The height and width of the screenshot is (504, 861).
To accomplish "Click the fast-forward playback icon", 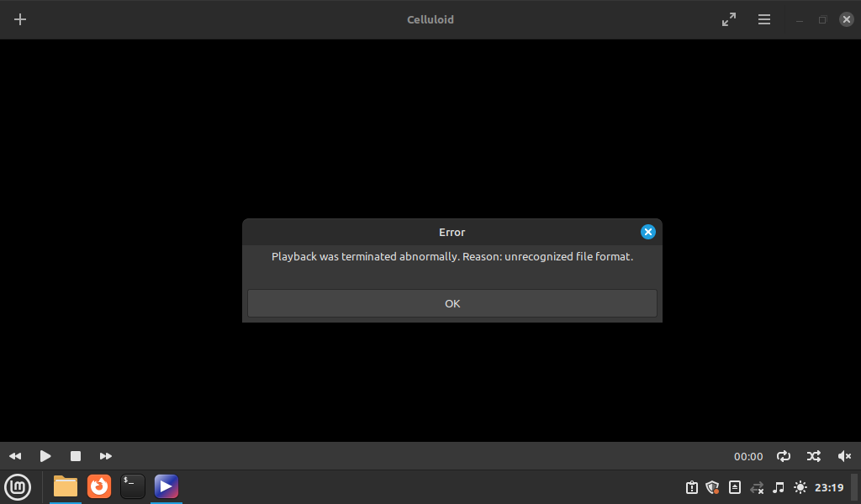I will coord(105,456).
